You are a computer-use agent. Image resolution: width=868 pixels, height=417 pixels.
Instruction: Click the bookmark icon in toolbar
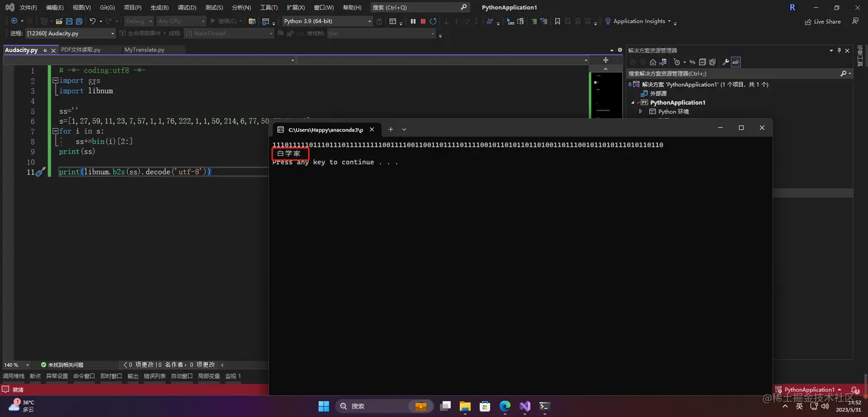coord(557,21)
